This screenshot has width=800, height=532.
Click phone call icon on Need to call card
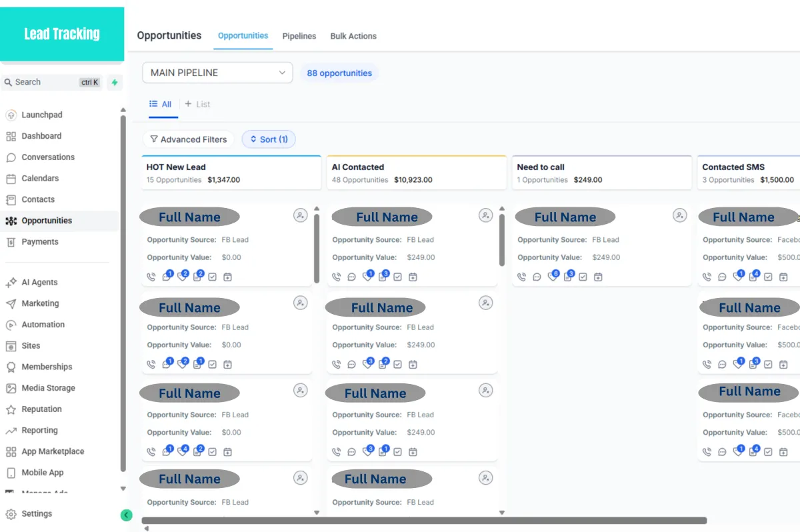pyautogui.click(x=522, y=277)
